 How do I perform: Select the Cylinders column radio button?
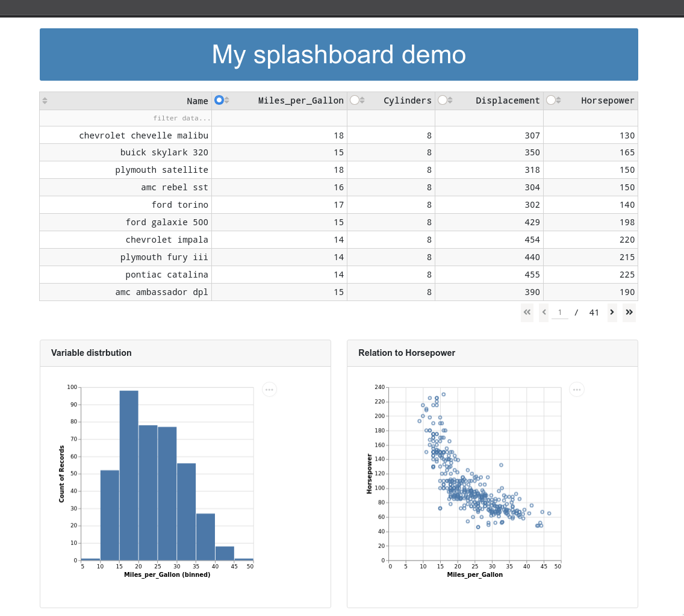pos(355,101)
